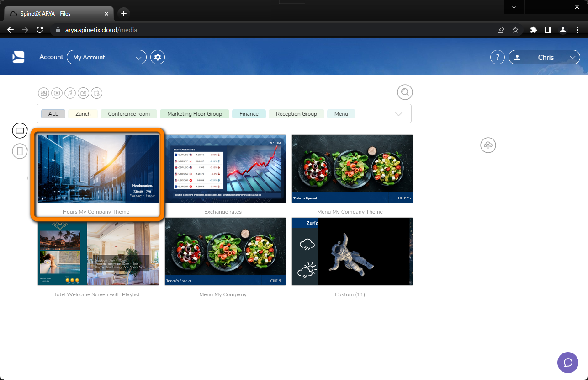This screenshot has height=380, width=588.
Task: Click the Reception Group tag
Action: coord(296,113)
